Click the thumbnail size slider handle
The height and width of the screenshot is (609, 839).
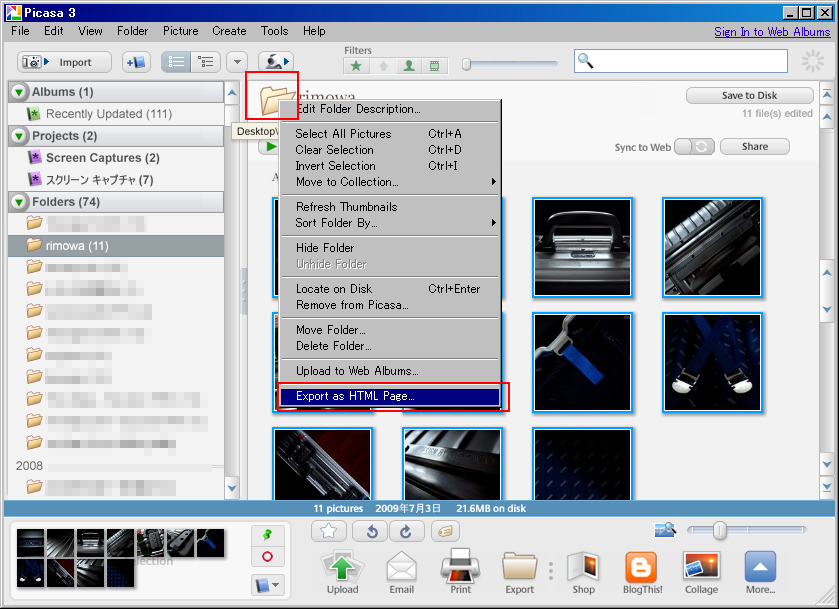coord(719,531)
